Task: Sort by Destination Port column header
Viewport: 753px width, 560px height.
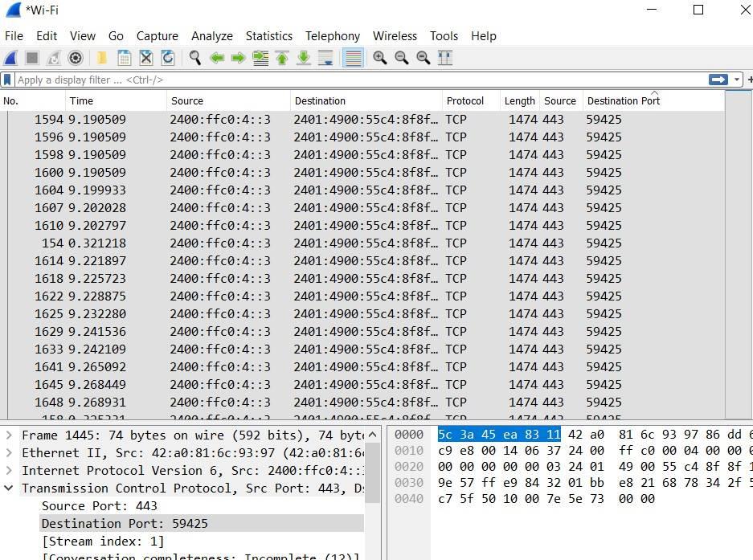Action: tap(653, 101)
